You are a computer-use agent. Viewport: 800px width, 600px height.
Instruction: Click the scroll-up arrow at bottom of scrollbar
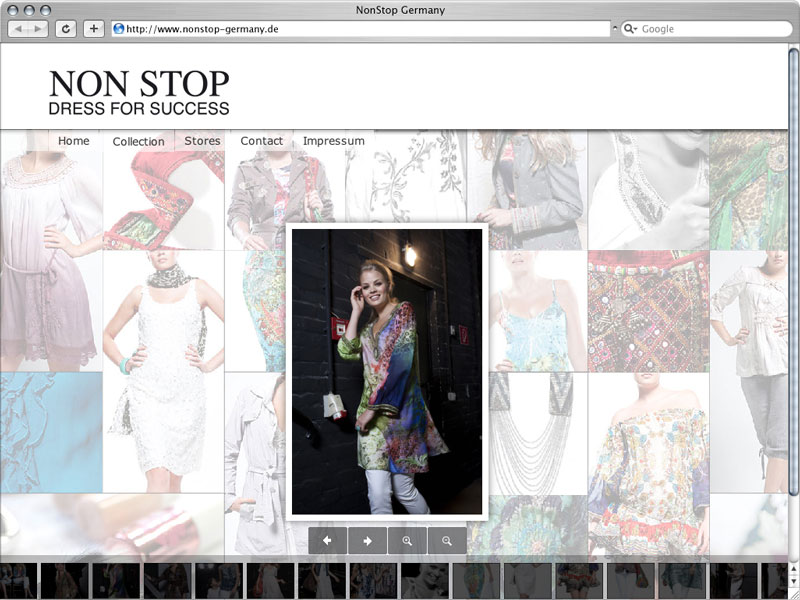pos(794,569)
